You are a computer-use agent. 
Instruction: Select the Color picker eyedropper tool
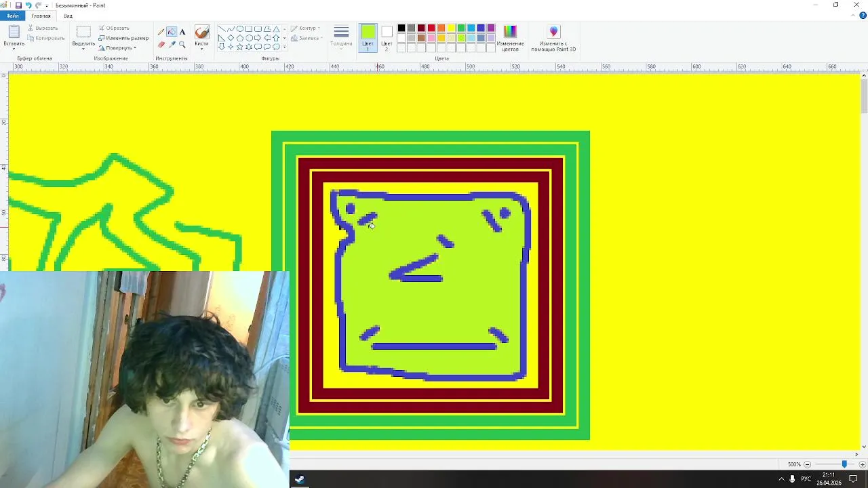pos(172,45)
